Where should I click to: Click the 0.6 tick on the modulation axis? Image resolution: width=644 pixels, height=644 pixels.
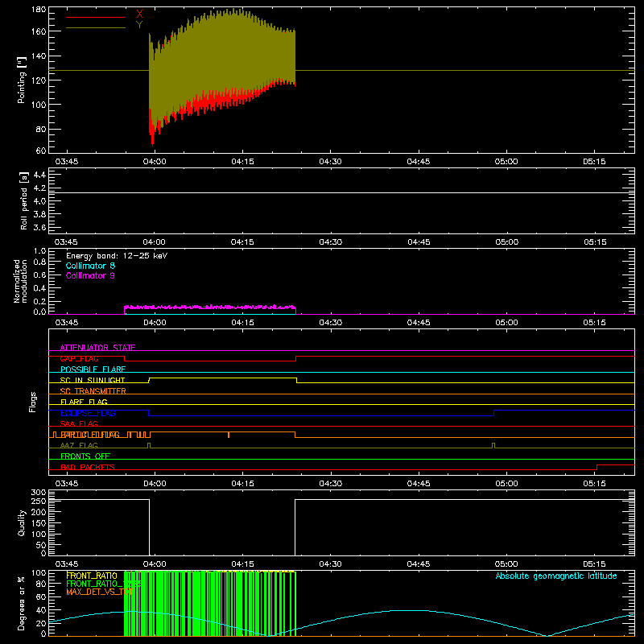[x=39, y=275]
